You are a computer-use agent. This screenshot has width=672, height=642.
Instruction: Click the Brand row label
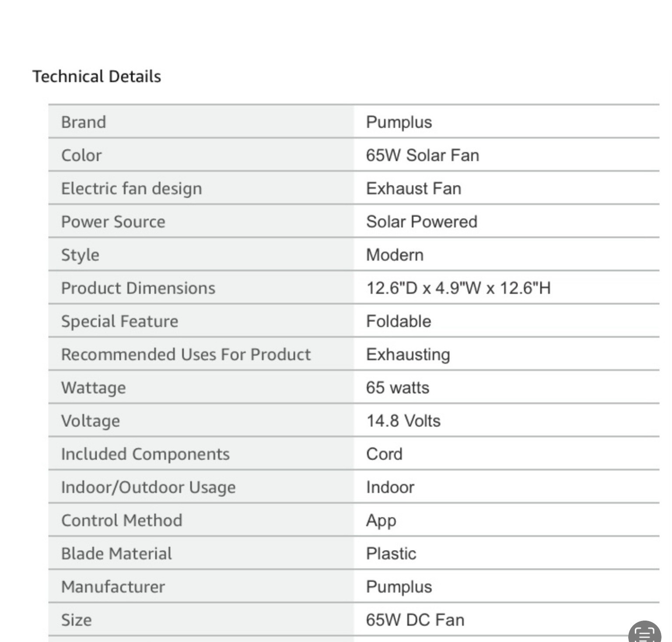[x=84, y=122]
